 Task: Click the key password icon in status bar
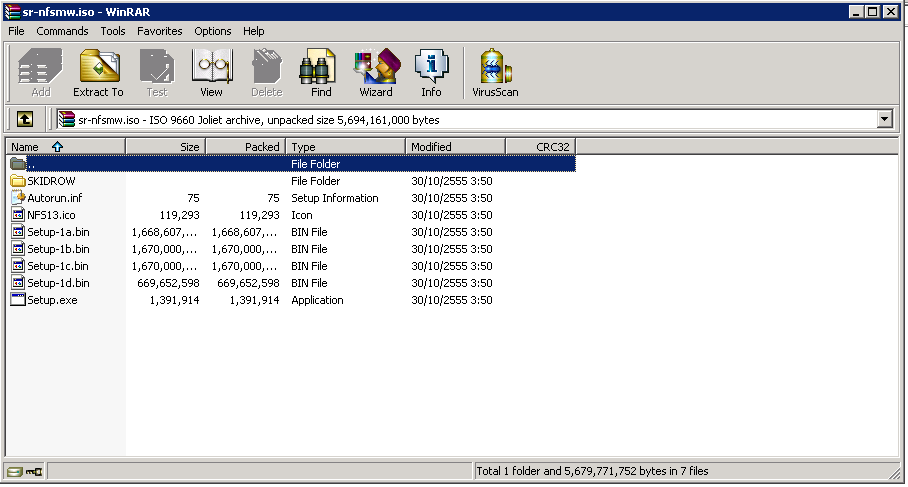tap(34, 471)
